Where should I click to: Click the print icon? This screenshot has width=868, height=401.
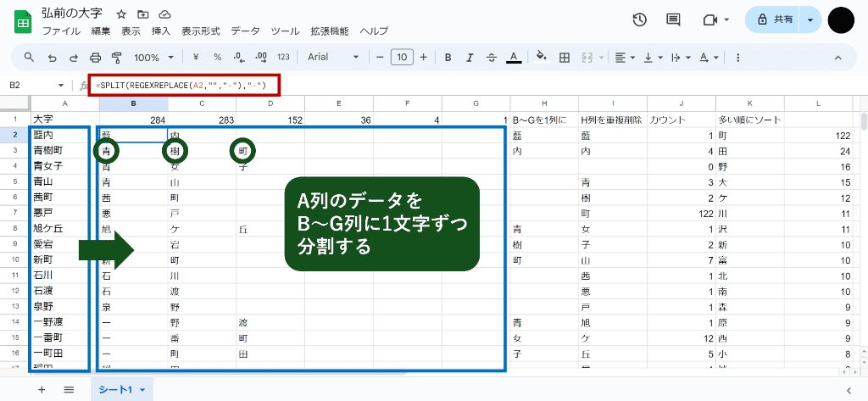tap(95, 58)
